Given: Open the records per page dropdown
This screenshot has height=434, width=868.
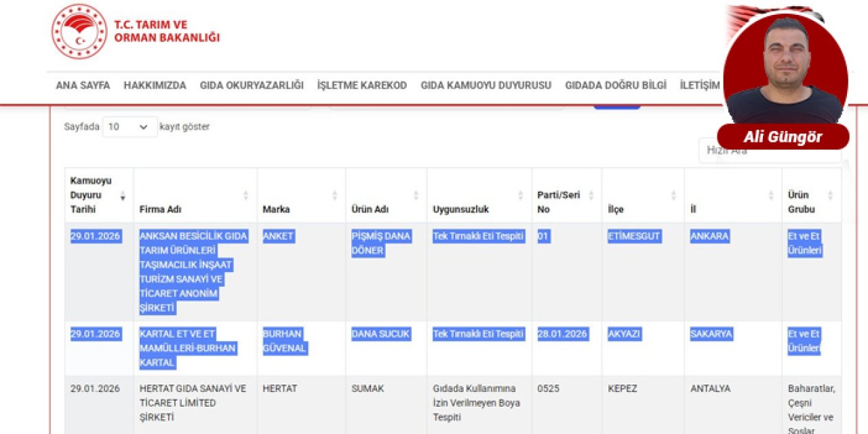Looking at the screenshot, I should point(130,127).
